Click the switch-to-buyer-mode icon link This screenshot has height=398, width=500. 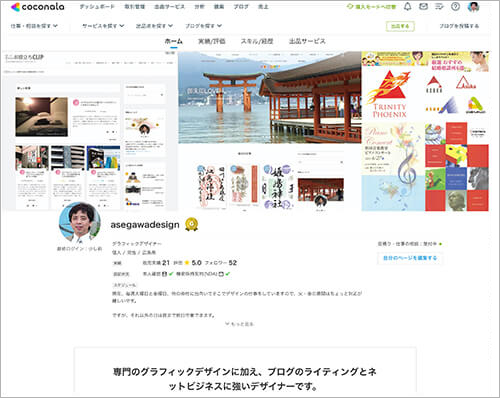[x=371, y=7]
